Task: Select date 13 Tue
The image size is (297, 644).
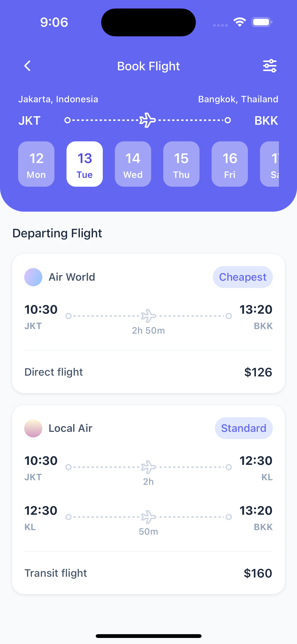Action: click(85, 164)
